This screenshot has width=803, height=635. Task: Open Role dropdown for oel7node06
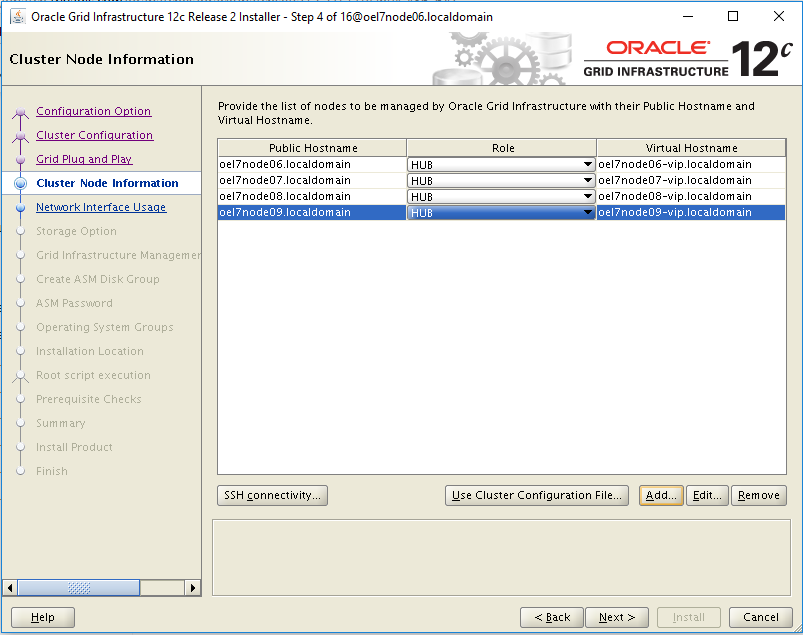(588, 165)
